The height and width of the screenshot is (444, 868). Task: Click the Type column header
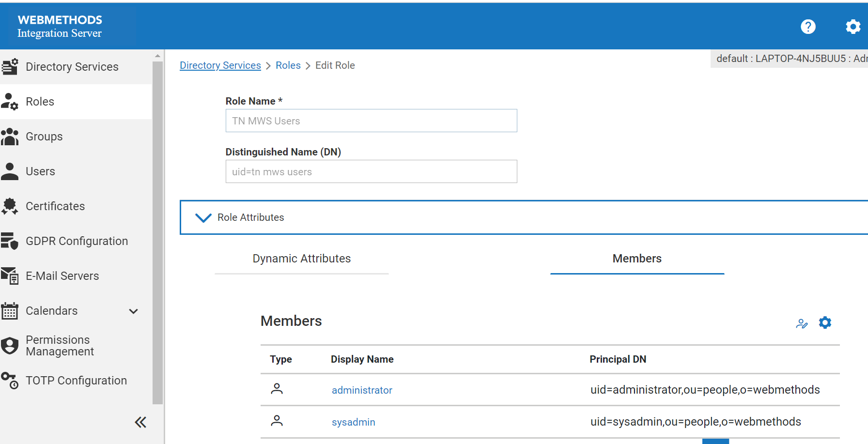(281, 359)
